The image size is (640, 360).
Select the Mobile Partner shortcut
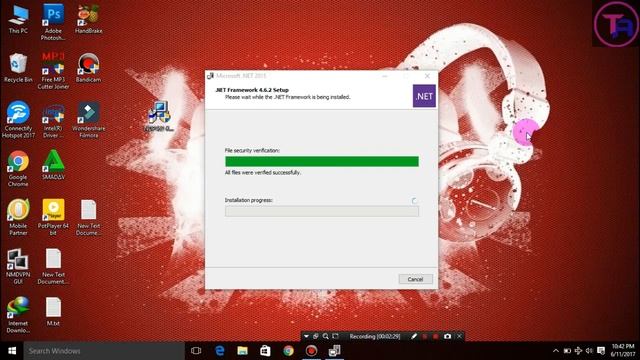(x=18, y=217)
